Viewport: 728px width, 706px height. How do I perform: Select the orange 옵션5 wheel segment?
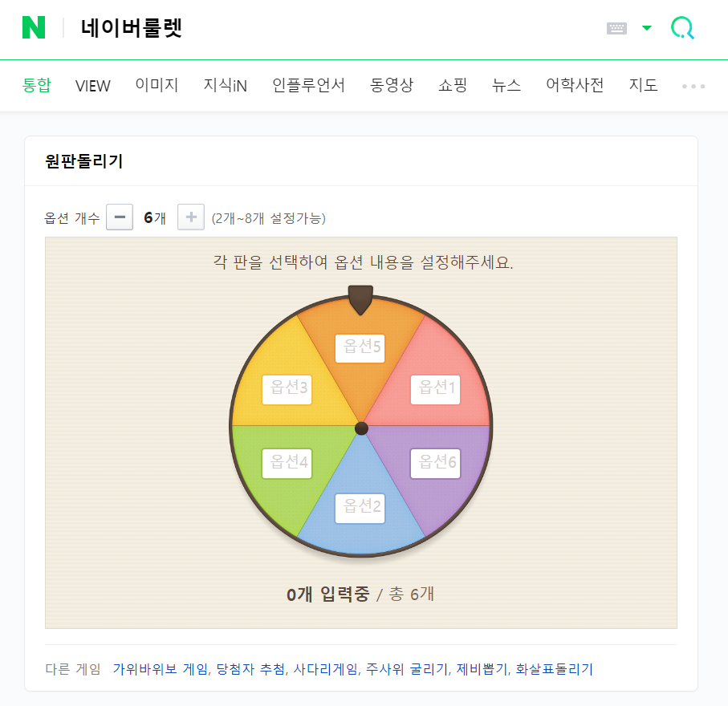[x=360, y=348]
